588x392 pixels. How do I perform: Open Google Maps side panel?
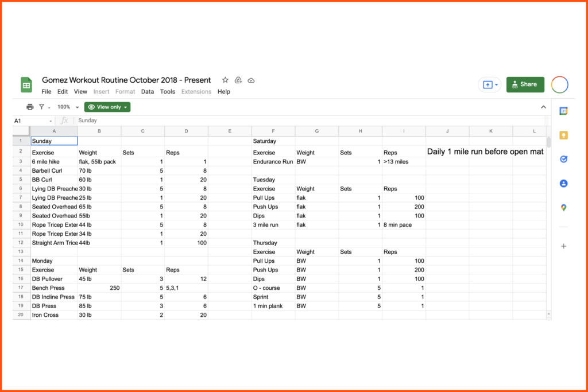pyautogui.click(x=563, y=207)
